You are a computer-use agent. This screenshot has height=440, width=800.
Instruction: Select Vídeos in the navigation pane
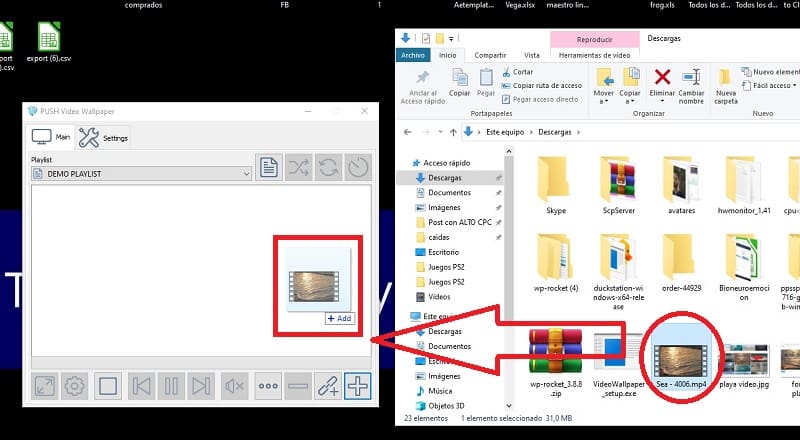pos(433,297)
